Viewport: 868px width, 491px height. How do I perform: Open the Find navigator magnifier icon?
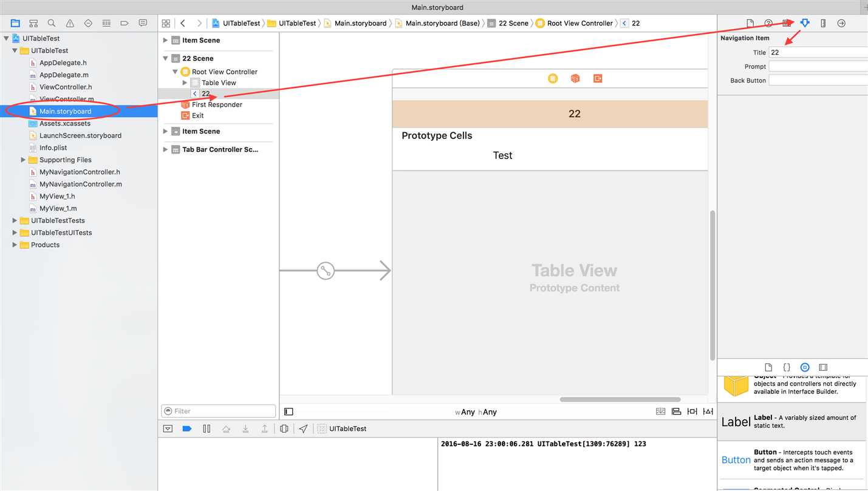(x=52, y=23)
